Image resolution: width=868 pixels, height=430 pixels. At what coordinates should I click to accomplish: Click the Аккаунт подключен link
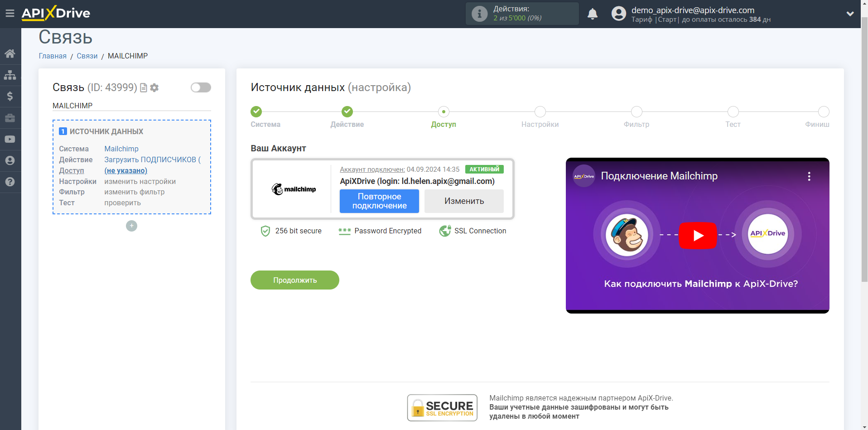(372, 169)
